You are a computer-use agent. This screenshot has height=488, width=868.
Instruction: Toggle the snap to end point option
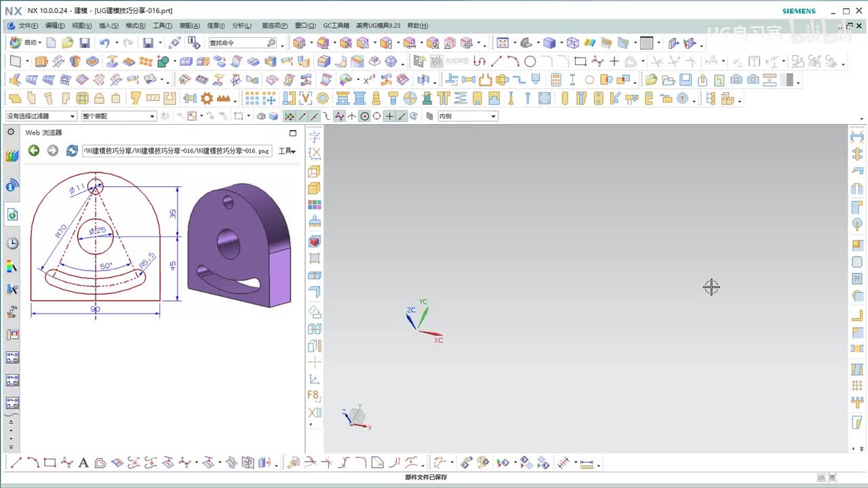pyautogui.click(x=302, y=116)
